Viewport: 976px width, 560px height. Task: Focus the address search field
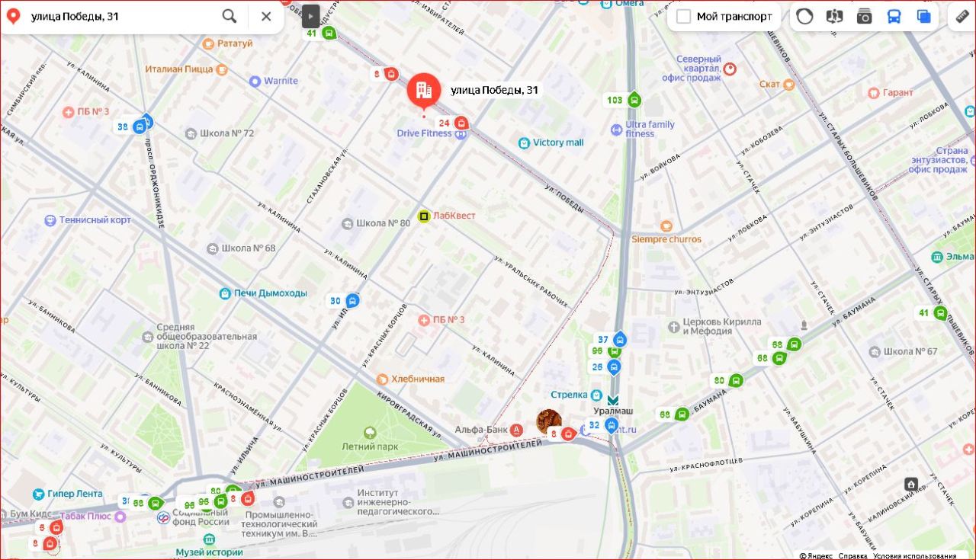122,16
